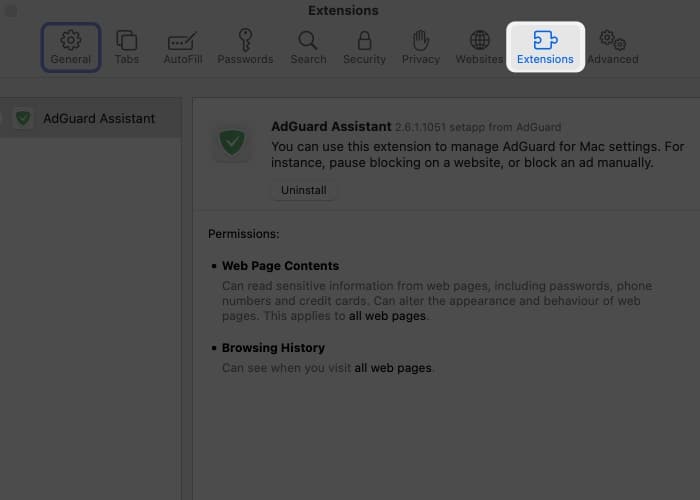The width and height of the screenshot is (700, 500).
Task: Click the Browsing History permission heading
Action: 273,348
